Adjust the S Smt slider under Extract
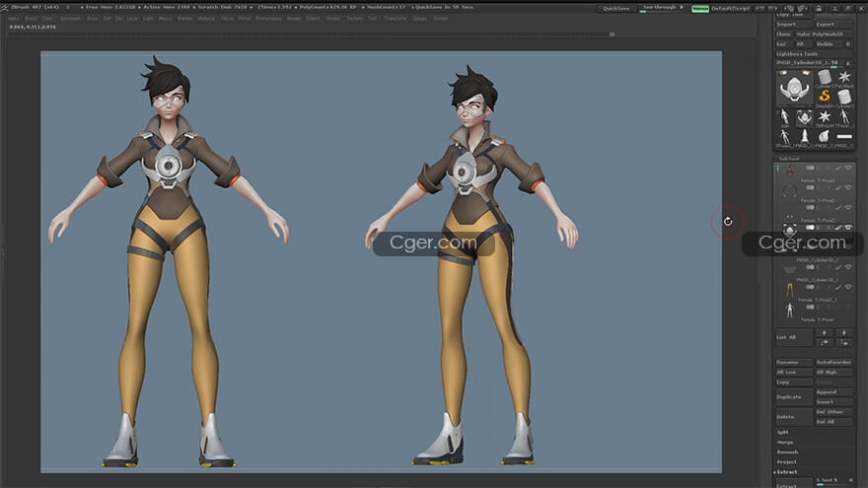 coord(833,480)
